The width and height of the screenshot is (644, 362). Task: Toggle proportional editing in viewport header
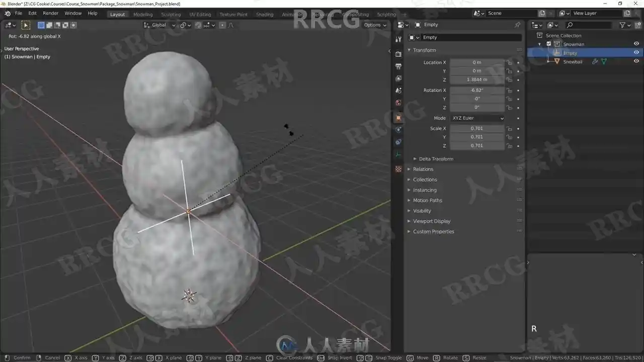[x=222, y=25]
